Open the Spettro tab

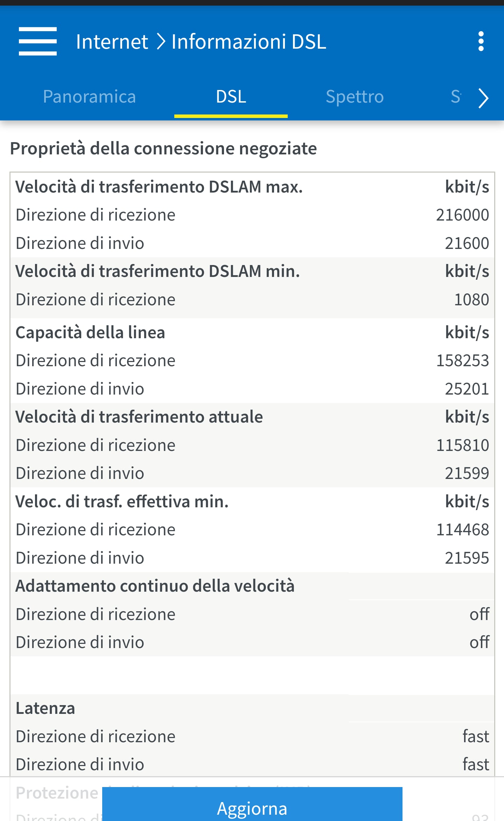(355, 97)
